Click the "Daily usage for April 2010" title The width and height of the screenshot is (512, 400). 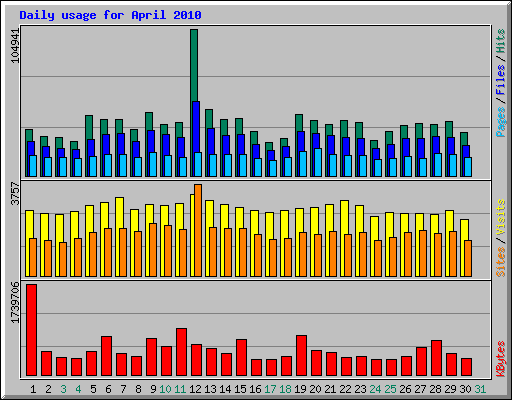pyautogui.click(x=110, y=15)
